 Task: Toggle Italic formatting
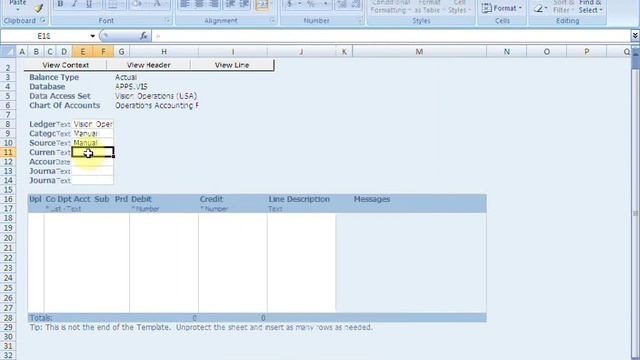(74, 4)
